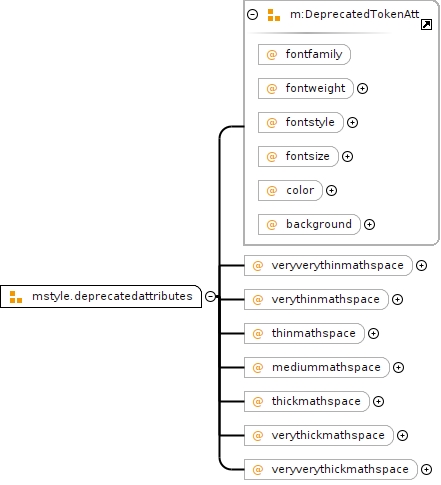This screenshot has height=485, width=441.
Task: Click the @ icon of veryverythickmathspace attribute
Action: coord(258,469)
